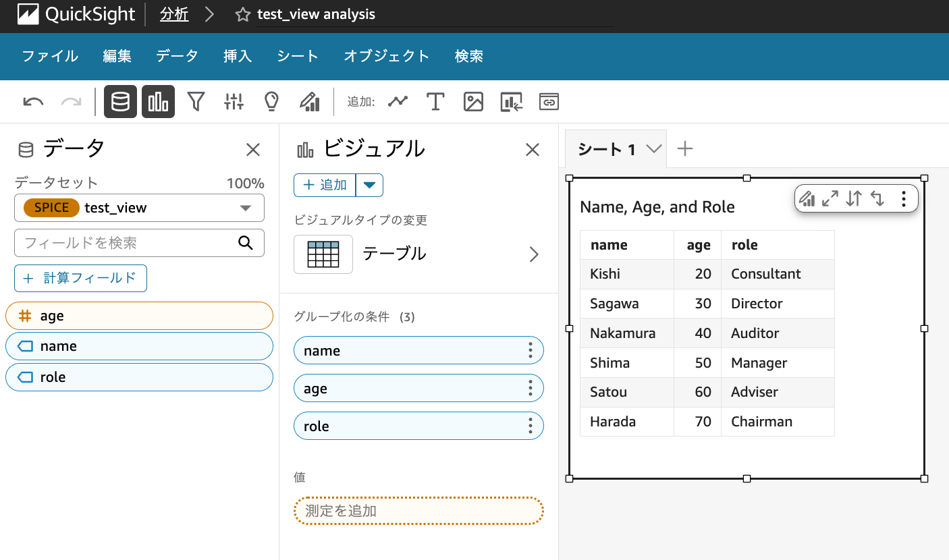Close the データ pane
Screen dimensions: 949x560
pyautogui.click(x=253, y=150)
